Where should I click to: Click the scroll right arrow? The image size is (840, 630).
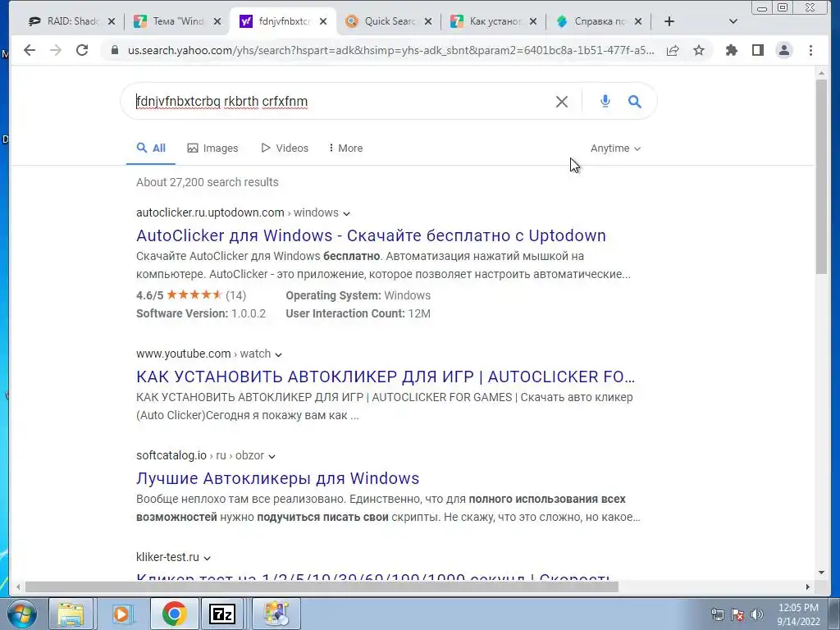[x=808, y=587]
